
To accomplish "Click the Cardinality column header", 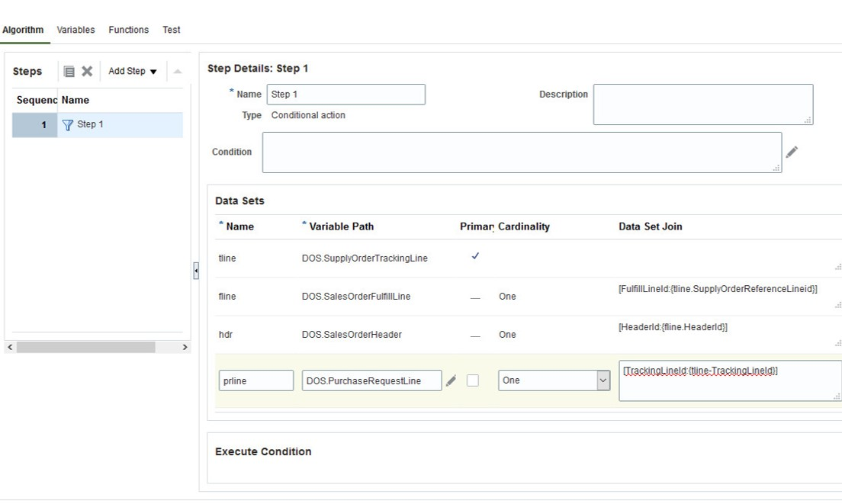I will point(523,226).
